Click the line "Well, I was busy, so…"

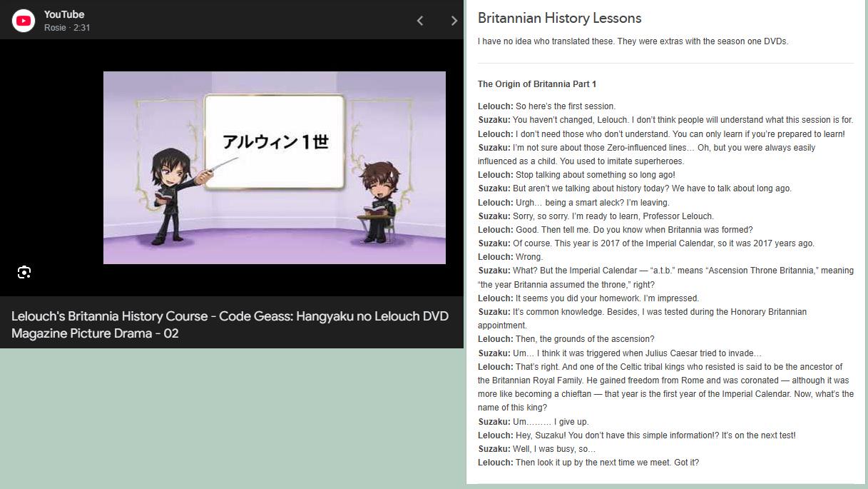553,449
